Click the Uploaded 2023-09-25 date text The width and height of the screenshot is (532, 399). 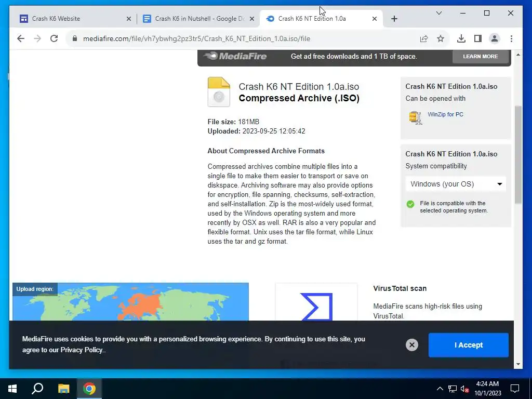[x=257, y=131]
